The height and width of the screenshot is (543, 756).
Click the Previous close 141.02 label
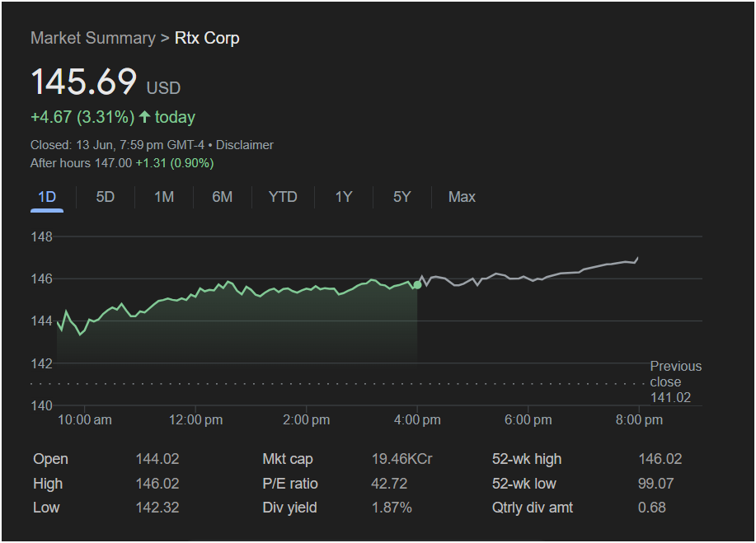point(675,382)
